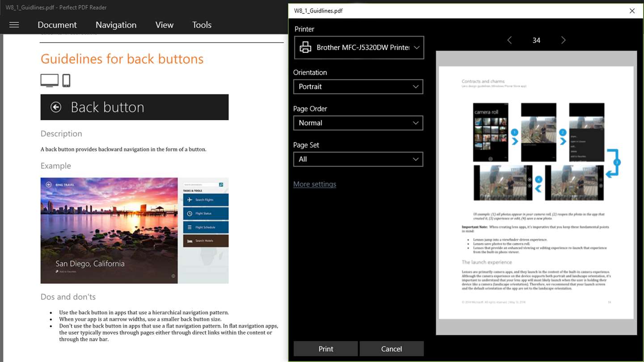
Task: Expand the Brother MFC-J5320DW printer dropdown
Action: [359, 47]
